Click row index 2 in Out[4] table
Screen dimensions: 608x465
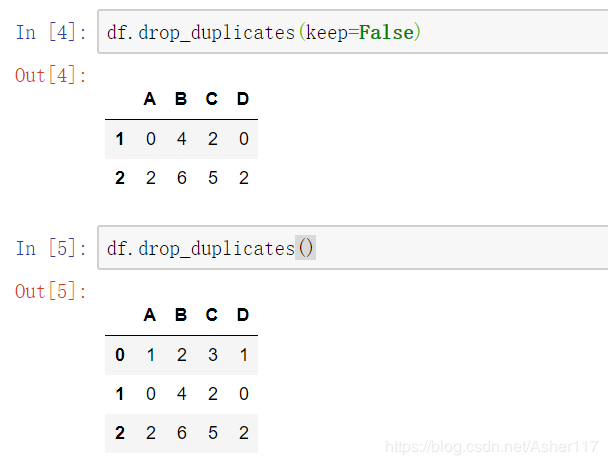[120, 178]
